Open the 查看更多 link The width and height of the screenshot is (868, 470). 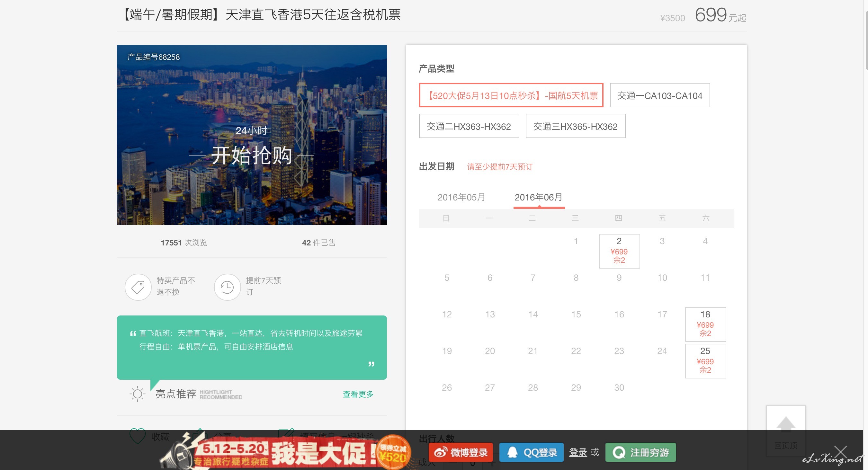coord(358,394)
